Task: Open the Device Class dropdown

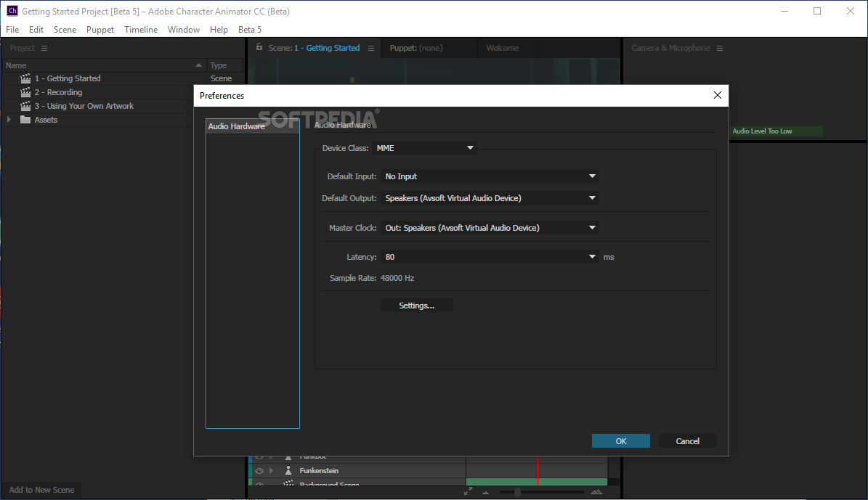Action: pyautogui.click(x=424, y=147)
